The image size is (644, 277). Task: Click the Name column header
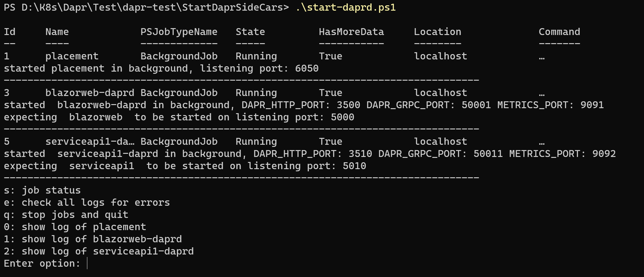coord(57,32)
